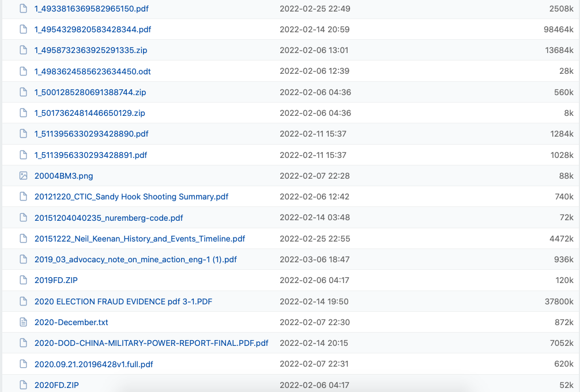Click the date 2022-02-06 12:39
Screen dimensions: 580x392
click(x=314, y=71)
